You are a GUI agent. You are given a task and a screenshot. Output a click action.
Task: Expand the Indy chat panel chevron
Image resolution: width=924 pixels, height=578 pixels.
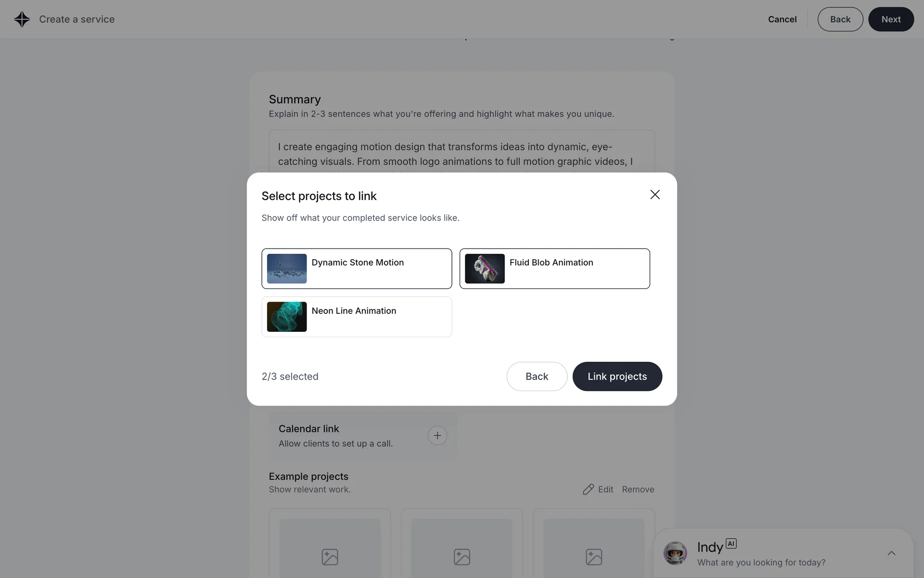(891, 553)
